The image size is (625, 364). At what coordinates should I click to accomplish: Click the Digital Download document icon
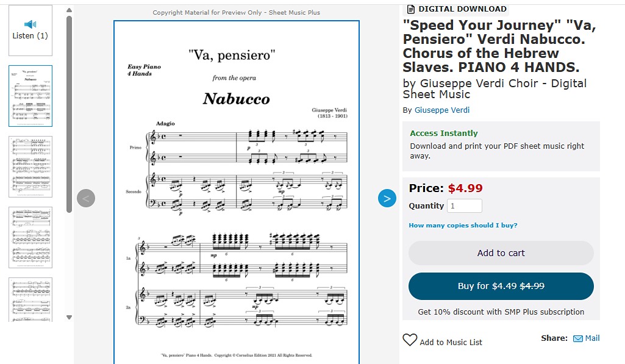411,9
